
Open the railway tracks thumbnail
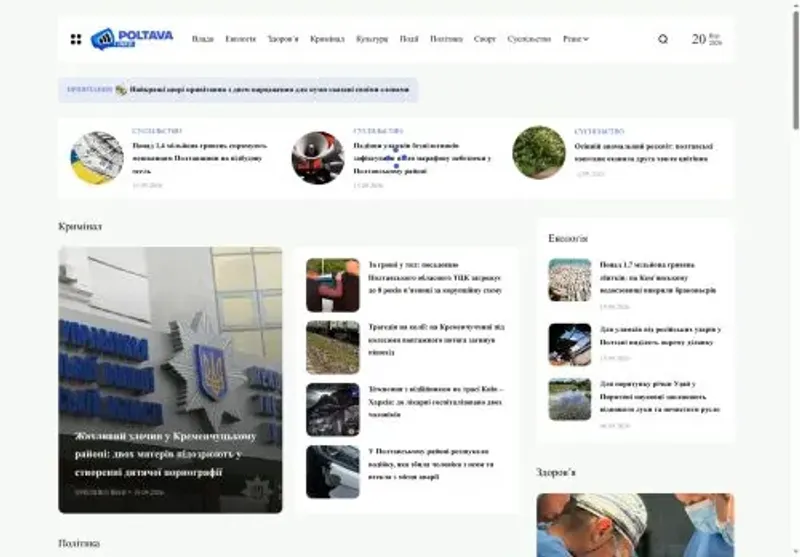333,347
